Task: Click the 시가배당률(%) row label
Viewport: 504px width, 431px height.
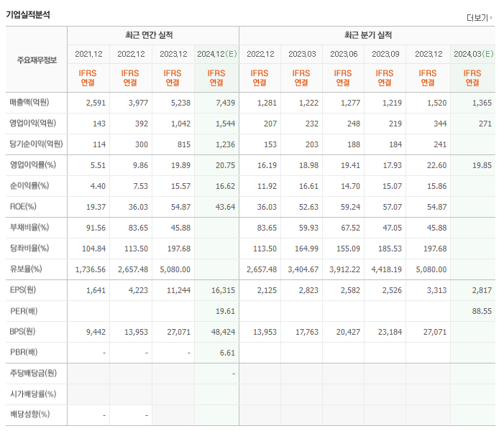Action: [x=33, y=394]
